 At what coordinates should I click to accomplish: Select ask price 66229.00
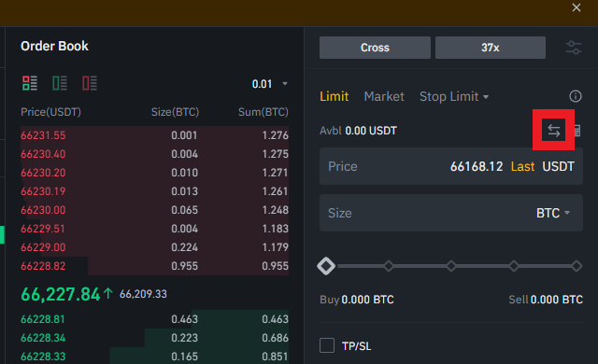pos(43,247)
